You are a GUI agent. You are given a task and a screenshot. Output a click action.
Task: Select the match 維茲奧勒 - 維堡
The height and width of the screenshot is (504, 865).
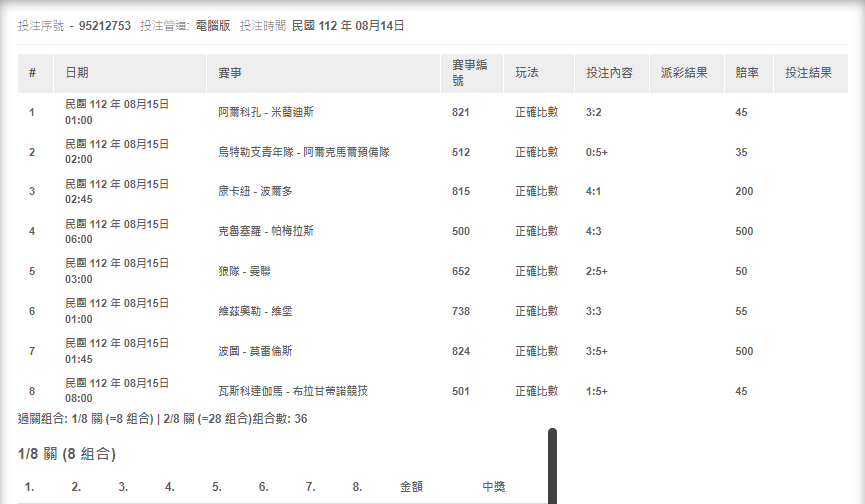click(255, 311)
